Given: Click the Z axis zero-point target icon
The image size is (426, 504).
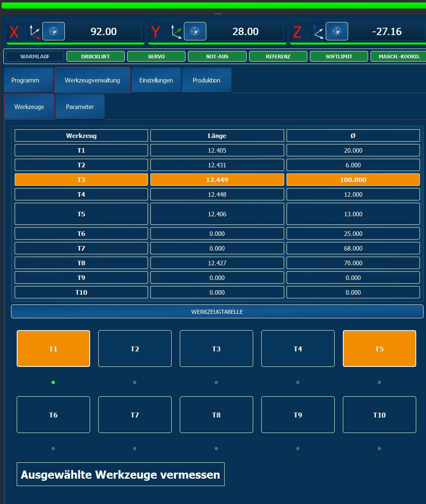Looking at the screenshot, I should click(337, 31).
